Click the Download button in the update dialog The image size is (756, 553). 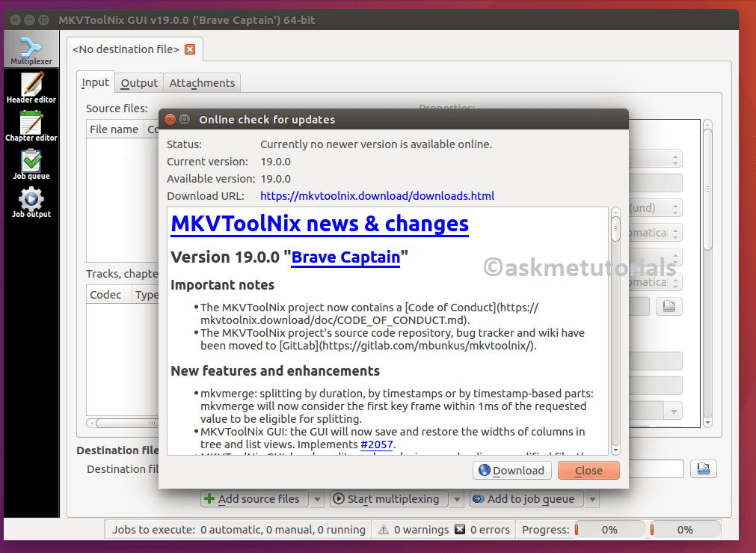tap(511, 471)
